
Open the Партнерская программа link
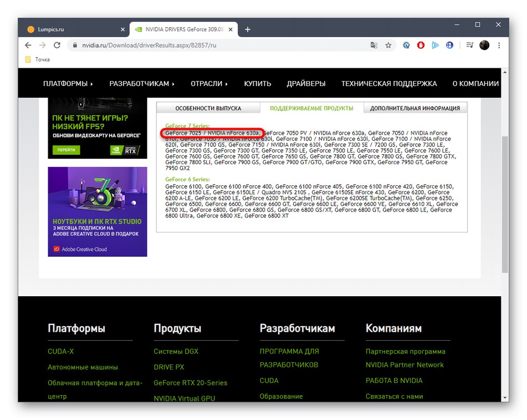(406, 351)
